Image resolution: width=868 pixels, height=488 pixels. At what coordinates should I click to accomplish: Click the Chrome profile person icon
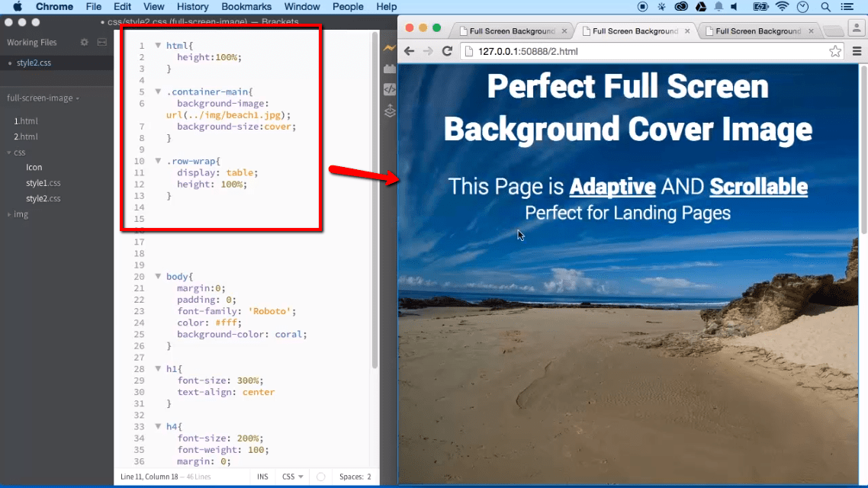coord(857,28)
